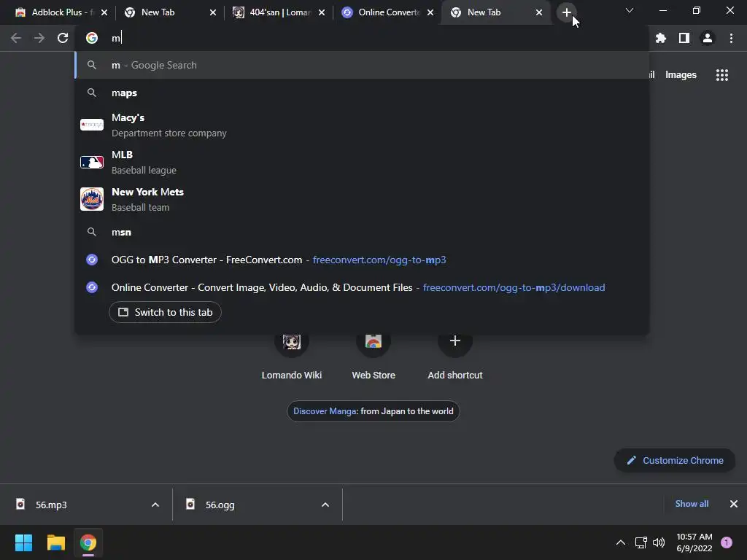The width and height of the screenshot is (747, 560).
Task: Choose the 'maps' search suggestion
Action: pos(362,93)
